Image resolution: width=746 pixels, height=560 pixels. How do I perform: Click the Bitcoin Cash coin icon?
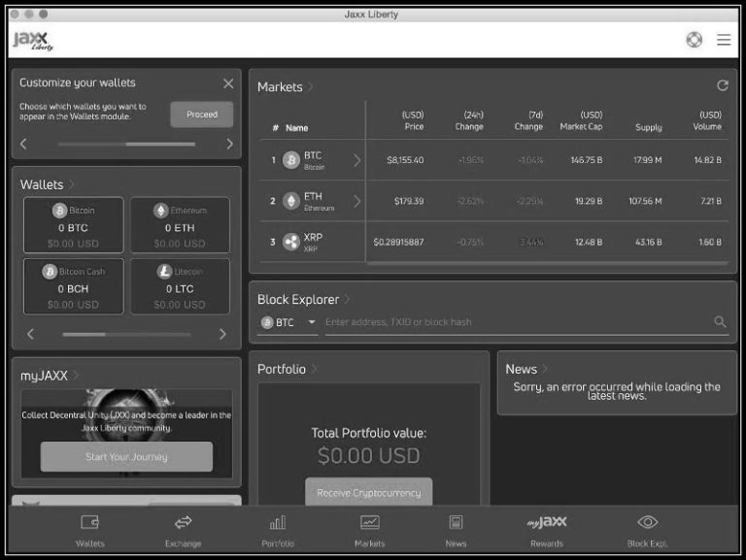50,272
